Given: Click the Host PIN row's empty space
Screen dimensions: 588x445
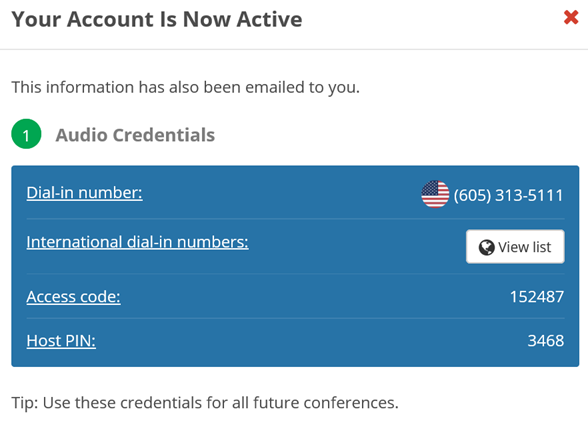Looking at the screenshot, I should click(311, 341).
